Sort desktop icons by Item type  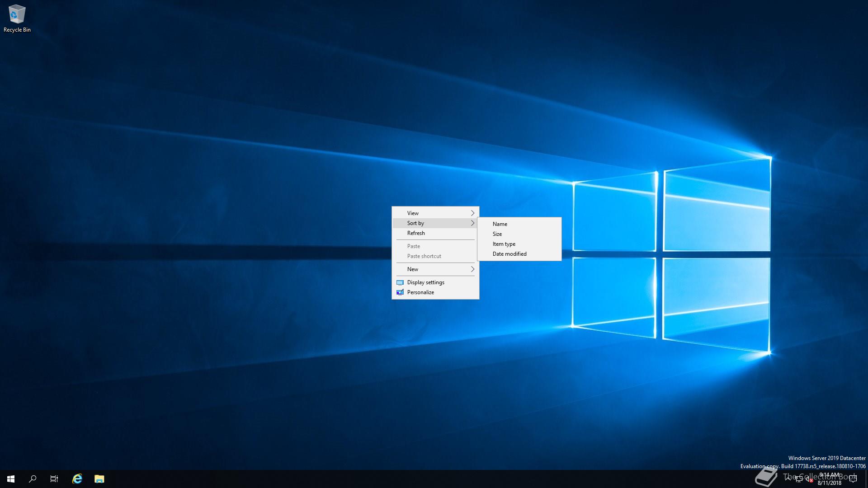504,244
